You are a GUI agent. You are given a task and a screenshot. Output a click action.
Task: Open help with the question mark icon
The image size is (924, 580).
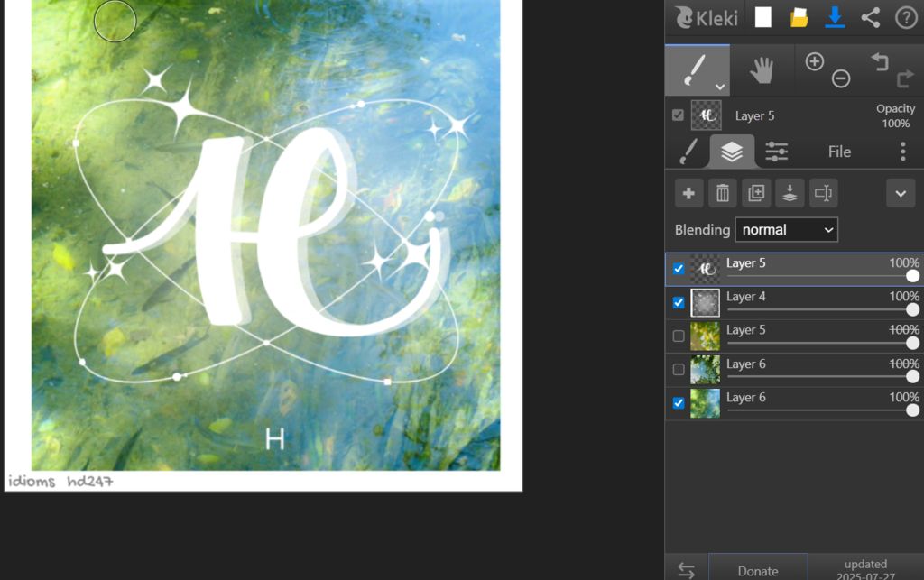[x=906, y=18]
